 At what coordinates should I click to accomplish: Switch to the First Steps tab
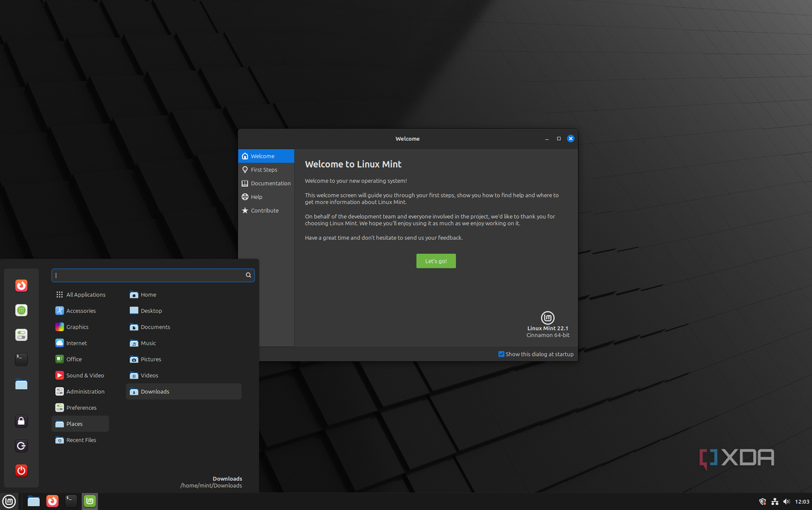point(266,170)
